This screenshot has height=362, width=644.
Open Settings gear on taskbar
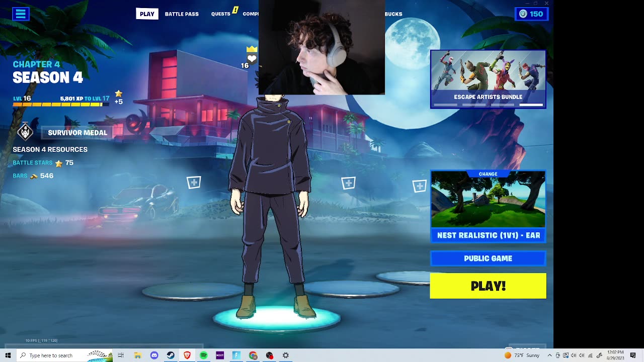coord(286,355)
